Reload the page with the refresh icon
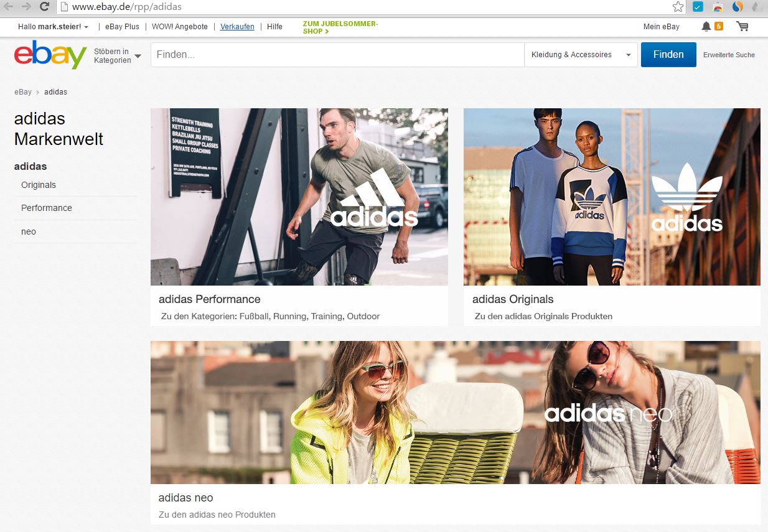The height and width of the screenshot is (532, 768). point(44,7)
